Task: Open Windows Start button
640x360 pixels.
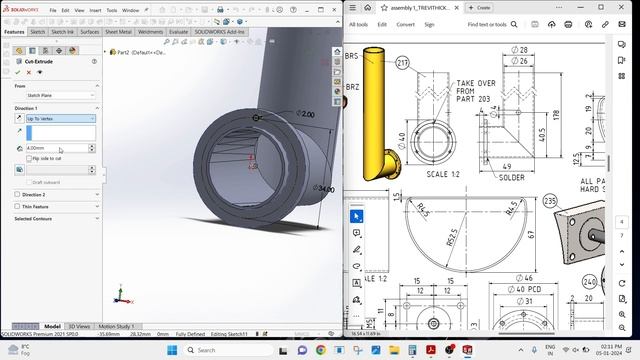Action: tap(172, 350)
